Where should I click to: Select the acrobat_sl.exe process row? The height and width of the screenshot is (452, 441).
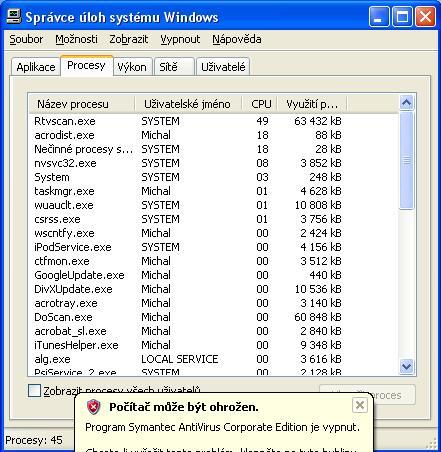point(213,331)
